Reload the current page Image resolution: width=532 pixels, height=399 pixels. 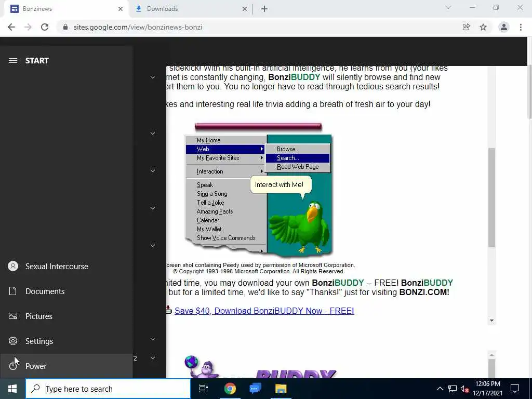point(45,27)
